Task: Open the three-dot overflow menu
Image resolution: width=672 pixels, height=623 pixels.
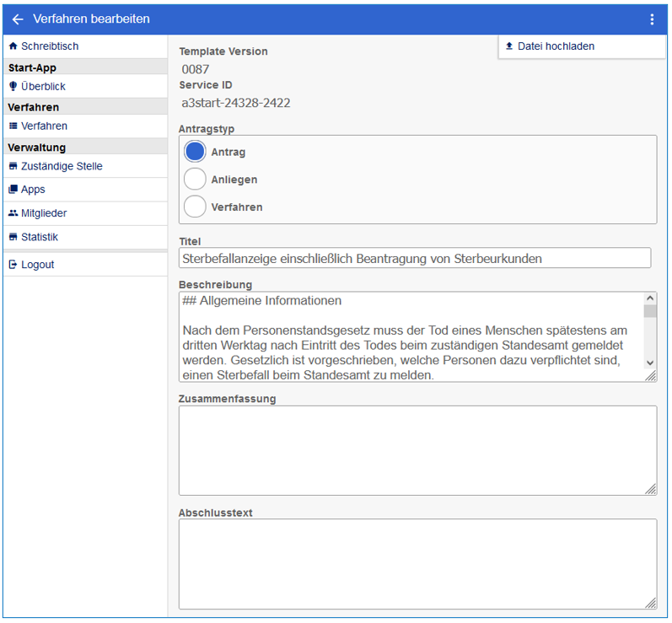Action: click(651, 19)
